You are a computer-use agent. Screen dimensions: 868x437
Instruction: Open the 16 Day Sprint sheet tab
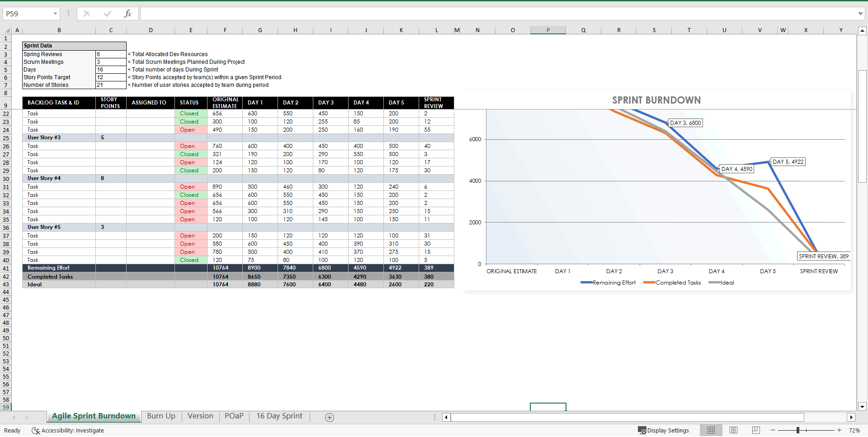point(279,416)
